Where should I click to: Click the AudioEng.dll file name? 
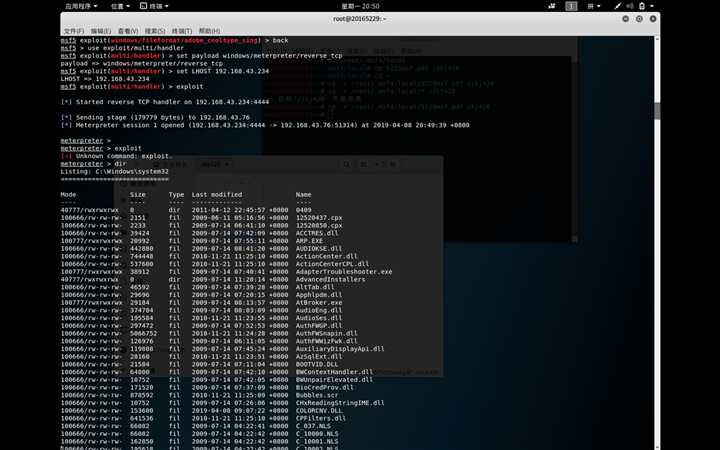[x=319, y=310]
